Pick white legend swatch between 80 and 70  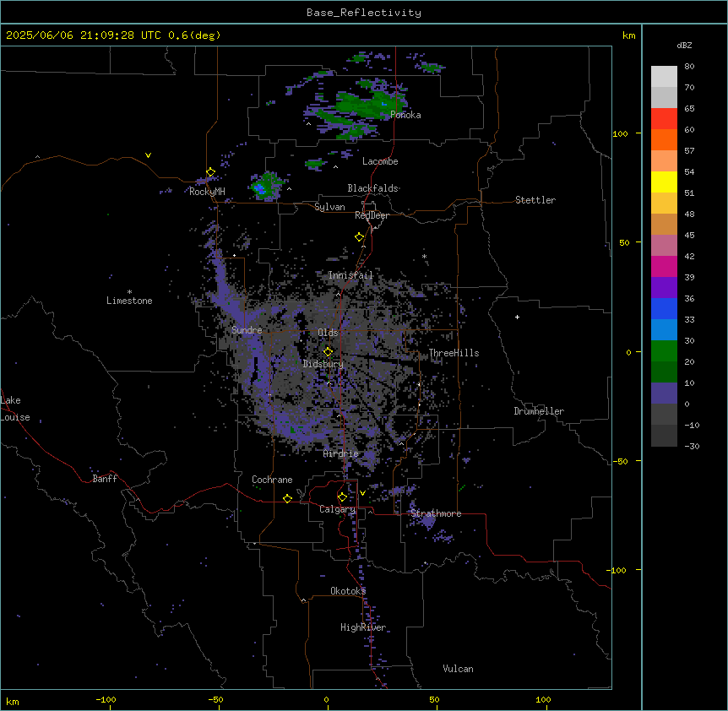(664, 77)
